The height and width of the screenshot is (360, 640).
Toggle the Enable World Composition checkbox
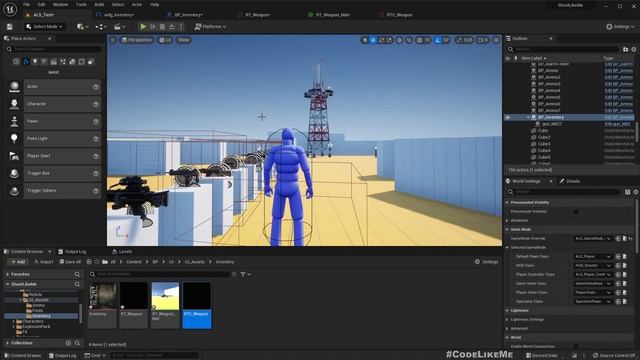click(x=576, y=347)
